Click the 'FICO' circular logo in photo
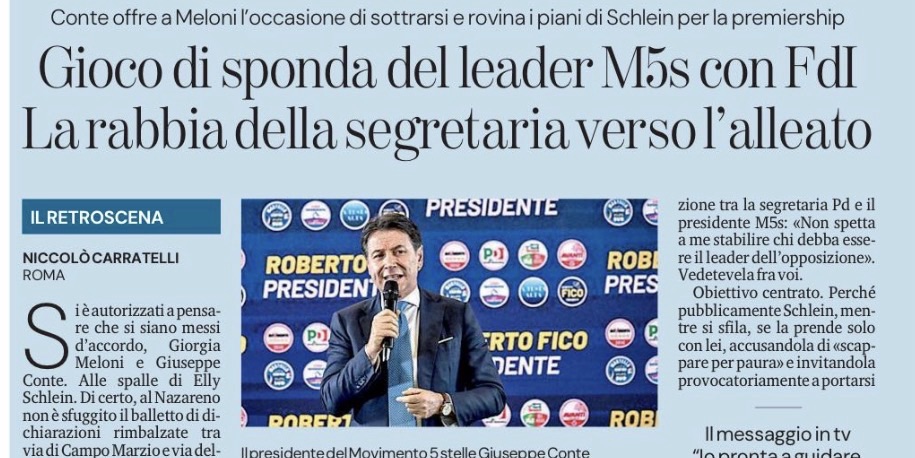The height and width of the screenshot is (458, 915). coord(572,292)
